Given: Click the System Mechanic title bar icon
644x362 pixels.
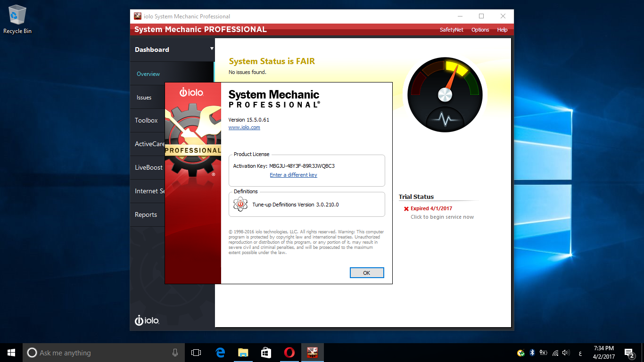Looking at the screenshot, I should 138,16.
